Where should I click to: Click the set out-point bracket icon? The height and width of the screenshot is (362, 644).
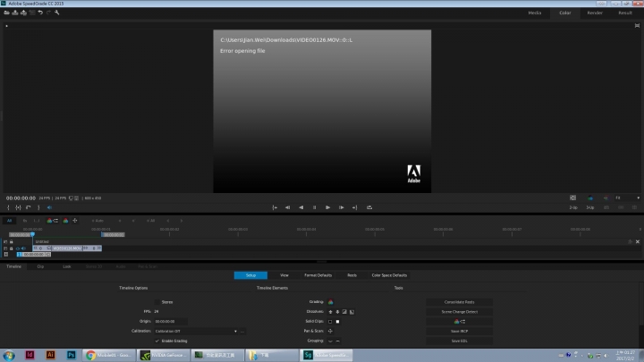pos(38,207)
